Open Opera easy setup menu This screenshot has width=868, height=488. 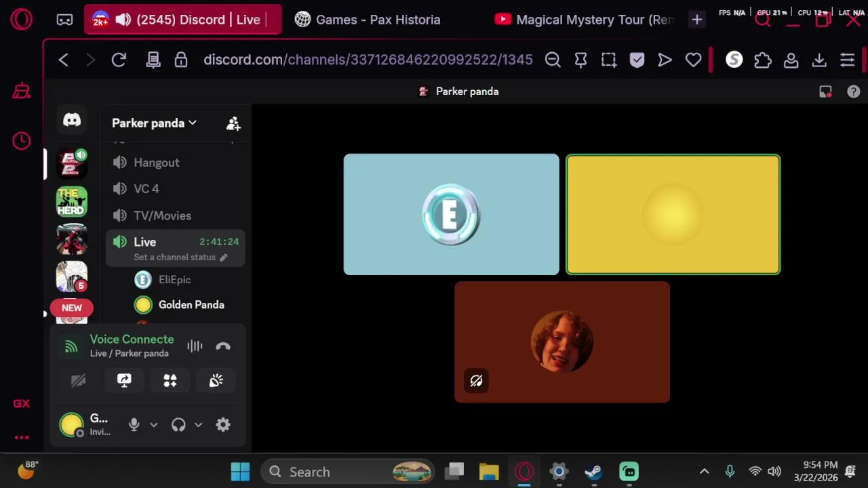tap(847, 60)
